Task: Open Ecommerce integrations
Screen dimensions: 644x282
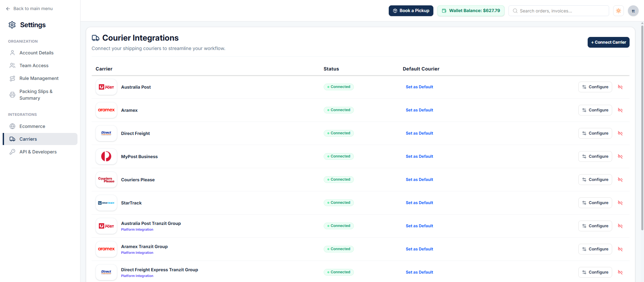Action: click(40, 126)
